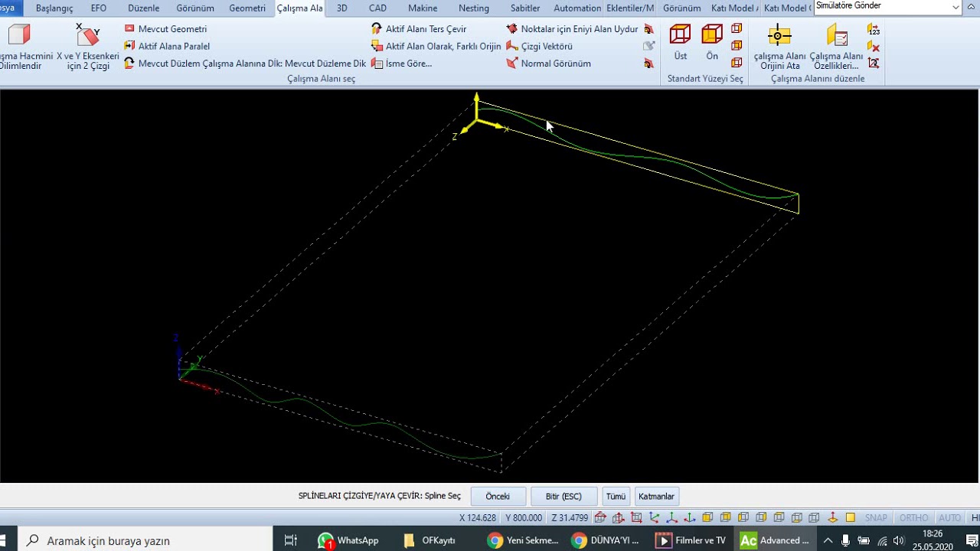Open OFKayıtı folder in taskbar

click(x=430, y=540)
